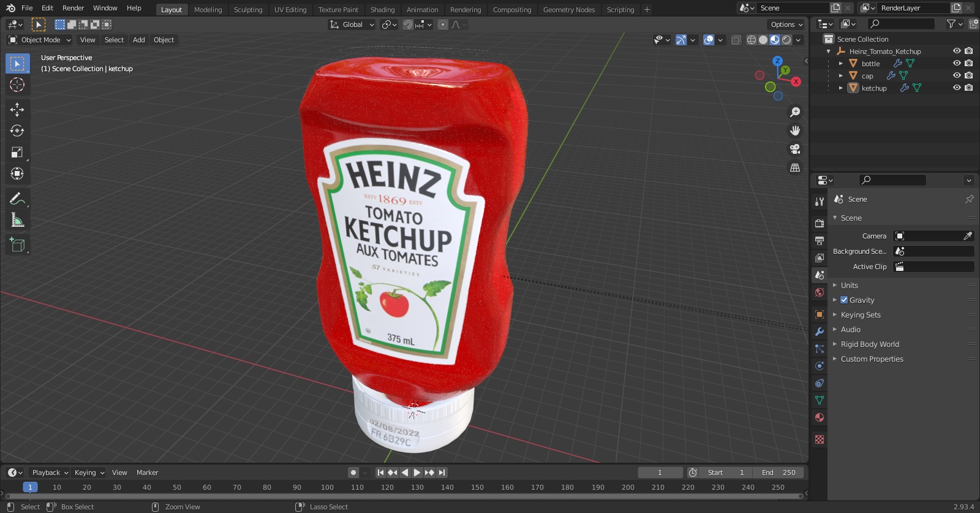Click the play animation button

click(417, 473)
